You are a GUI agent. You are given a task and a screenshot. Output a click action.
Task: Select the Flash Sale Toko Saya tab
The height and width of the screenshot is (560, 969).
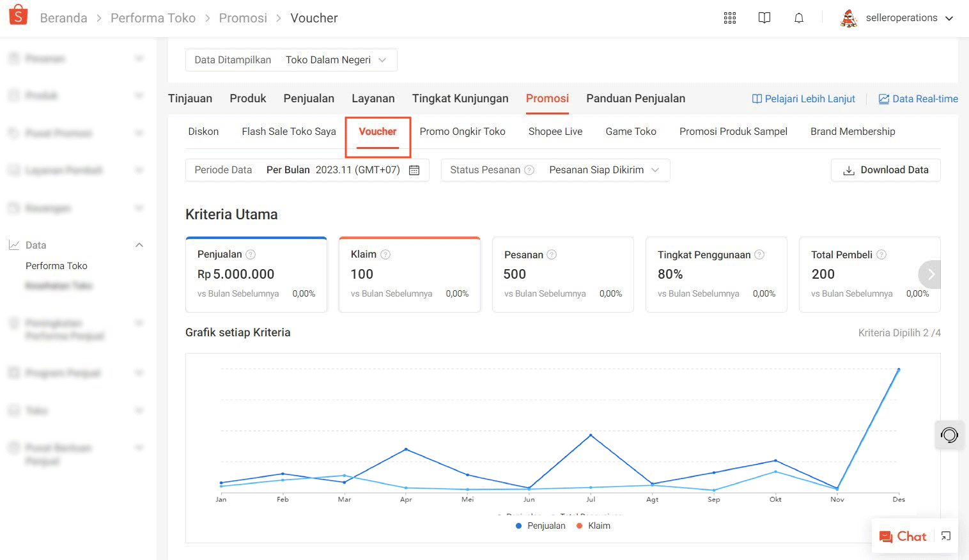288,132
